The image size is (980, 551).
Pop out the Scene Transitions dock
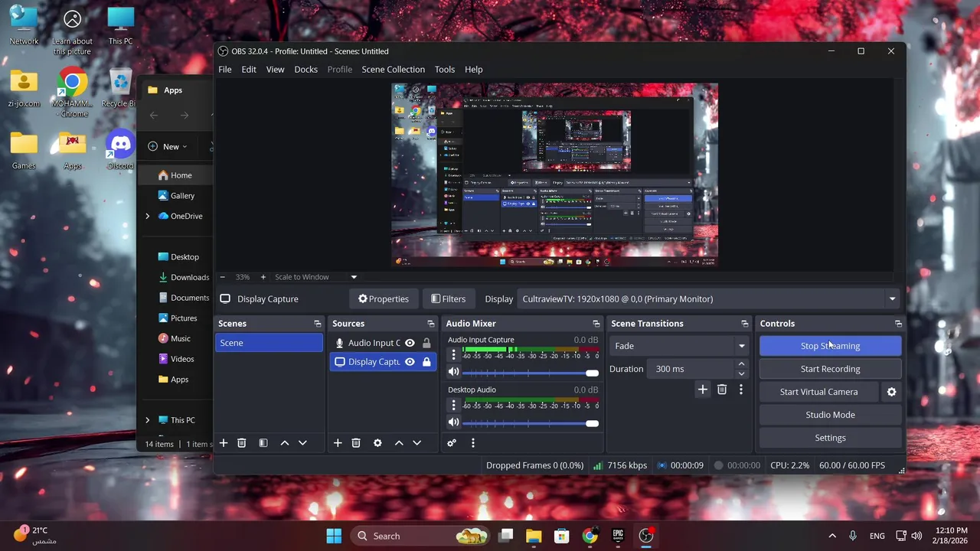click(744, 324)
